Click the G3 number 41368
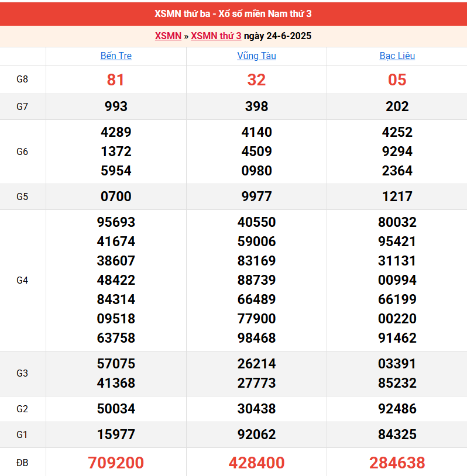Viewport: 467px width, 476px height. click(116, 383)
